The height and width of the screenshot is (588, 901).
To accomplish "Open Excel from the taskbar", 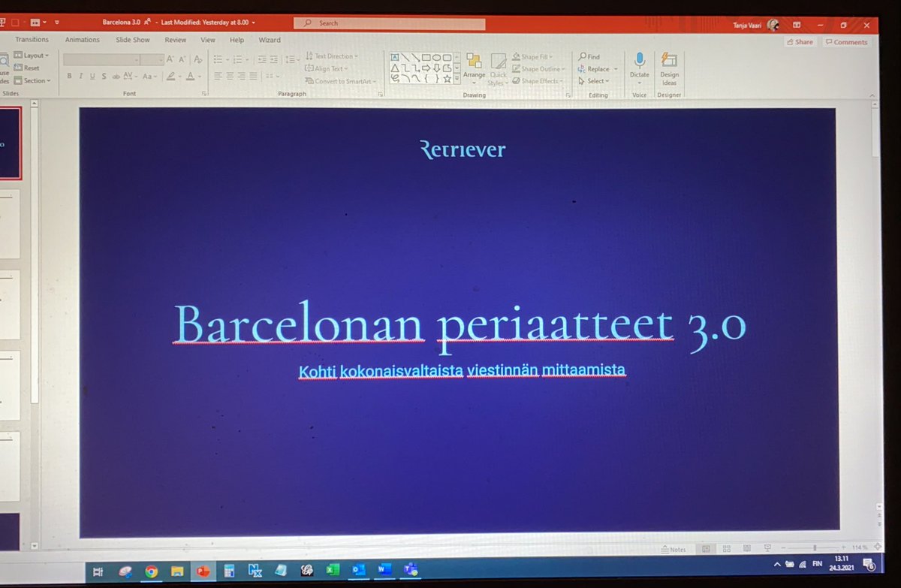I will tap(333, 570).
